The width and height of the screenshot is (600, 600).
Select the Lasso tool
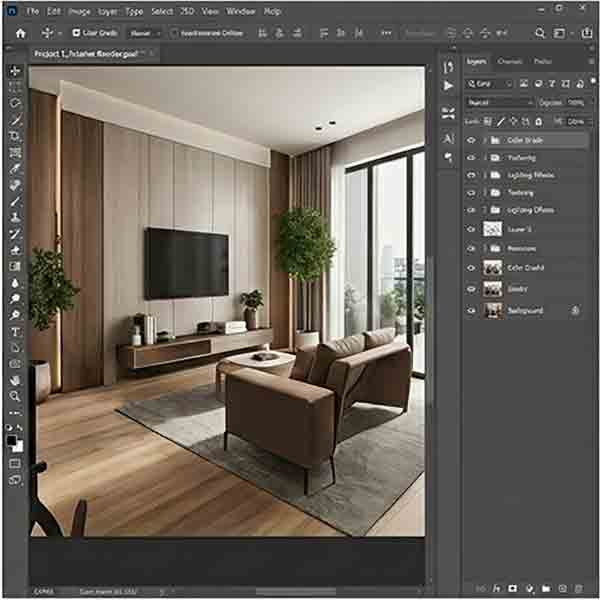(x=15, y=103)
